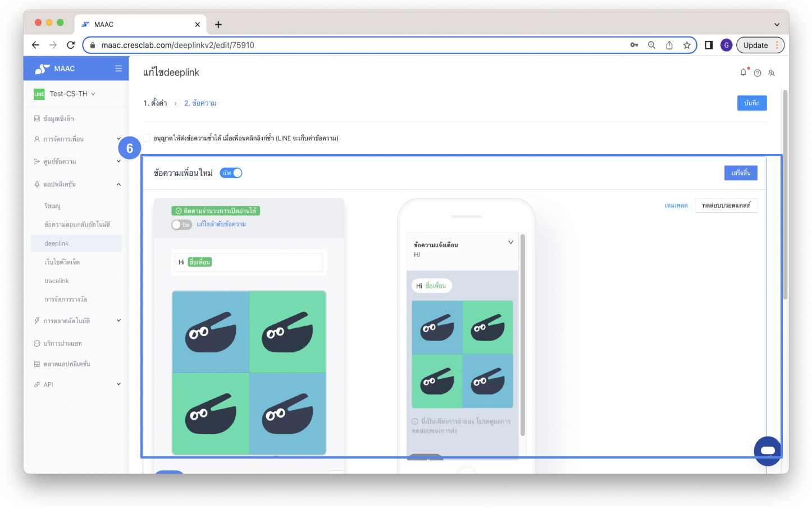Open the help question mark icon
The image size is (812, 508).
[x=758, y=73]
